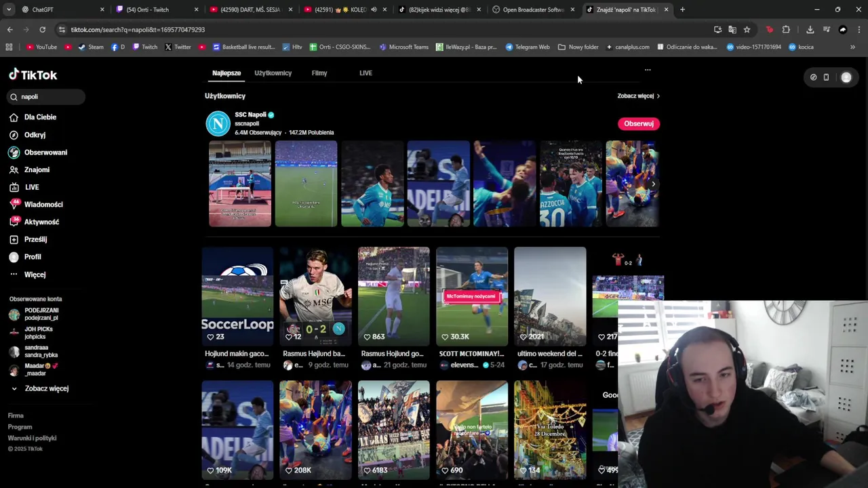Open video thumbnail with 863 likes
The width and height of the screenshot is (868, 488).
[394, 297]
